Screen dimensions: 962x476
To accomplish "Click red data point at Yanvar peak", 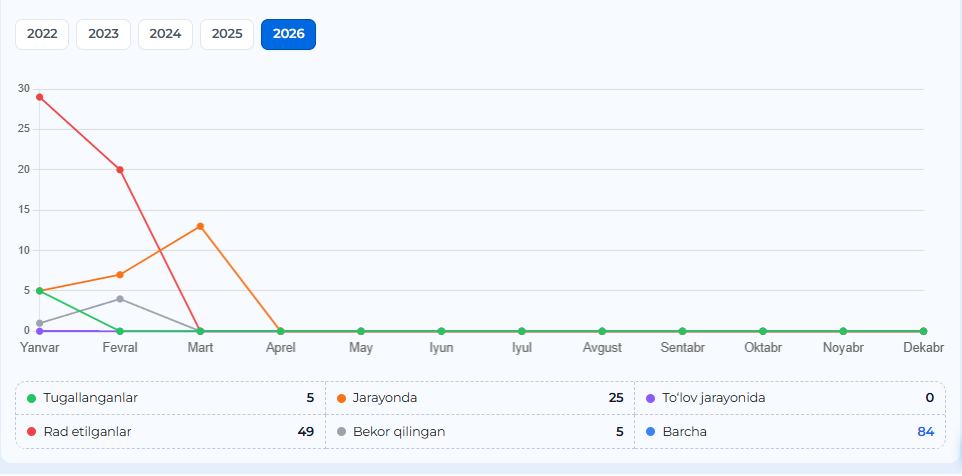I will (39, 97).
